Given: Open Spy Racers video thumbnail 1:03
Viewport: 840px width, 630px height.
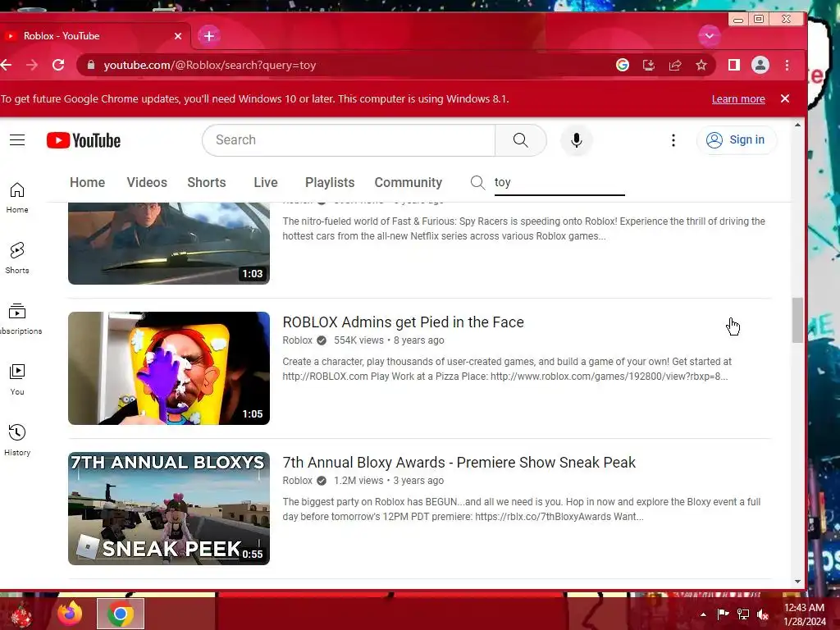Looking at the screenshot, I should [169, 243].
